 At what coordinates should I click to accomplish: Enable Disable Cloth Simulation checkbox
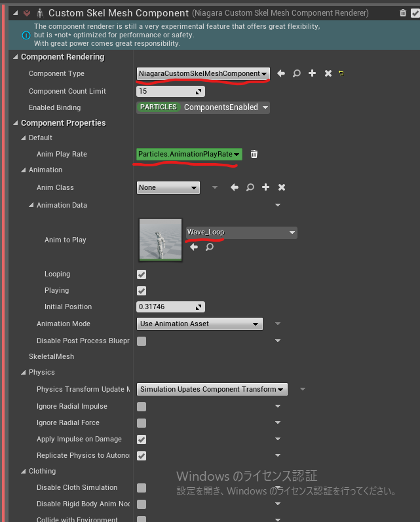tap(142, 488)
